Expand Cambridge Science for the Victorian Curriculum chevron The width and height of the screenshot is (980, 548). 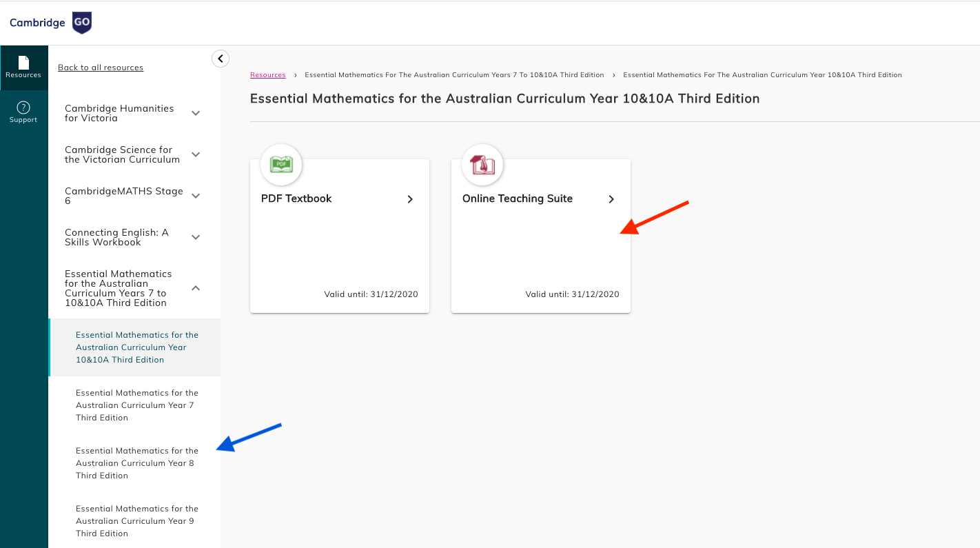coord(196,154)
